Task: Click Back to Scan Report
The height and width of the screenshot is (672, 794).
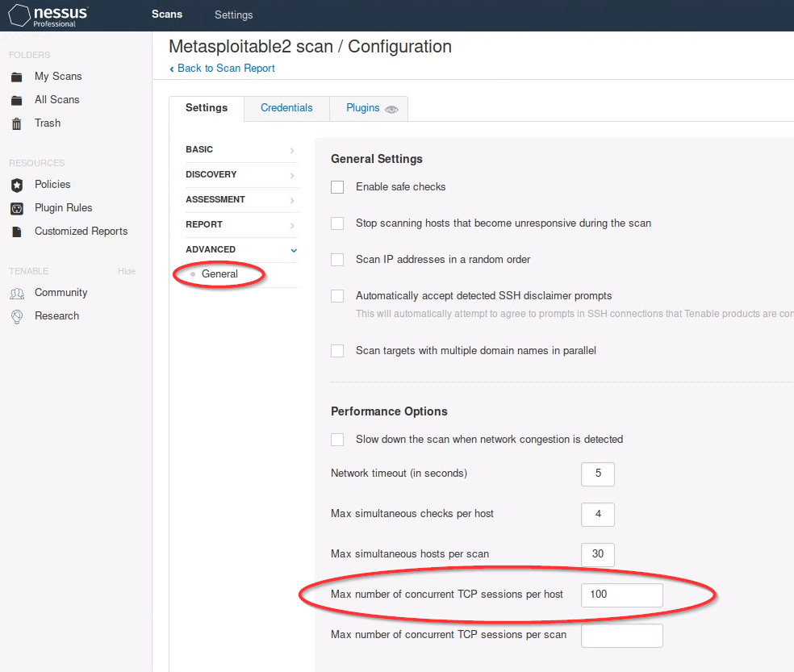Action: (222, 68)
